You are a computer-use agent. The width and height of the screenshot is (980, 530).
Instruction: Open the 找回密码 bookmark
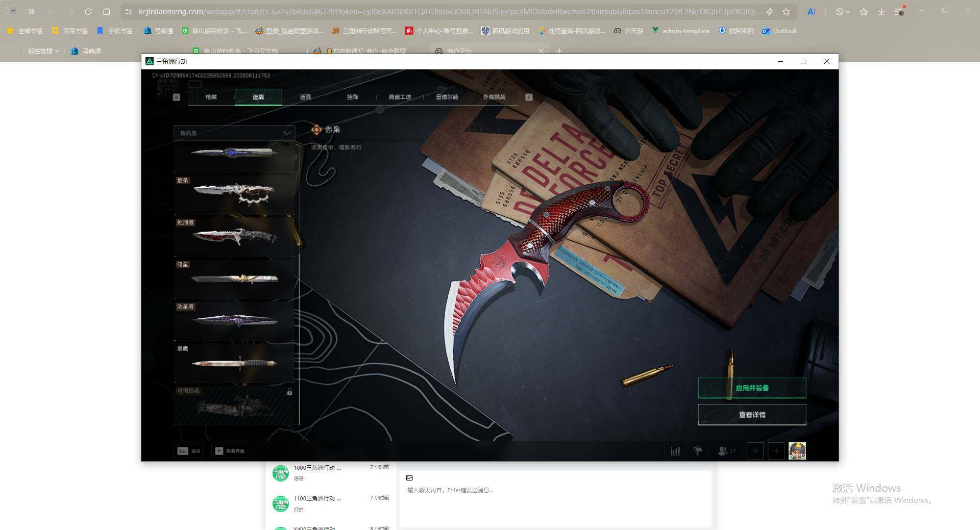point(736,31)
